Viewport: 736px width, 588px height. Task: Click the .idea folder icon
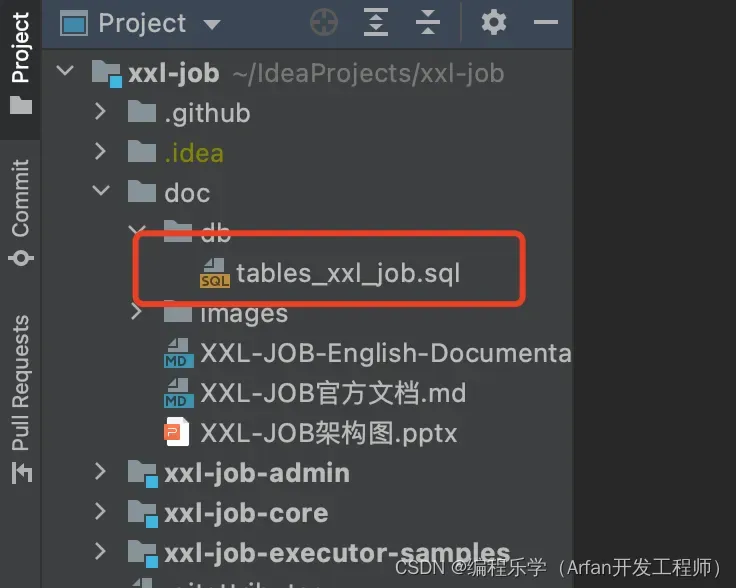pyautogui.click(x=142, y=152)
